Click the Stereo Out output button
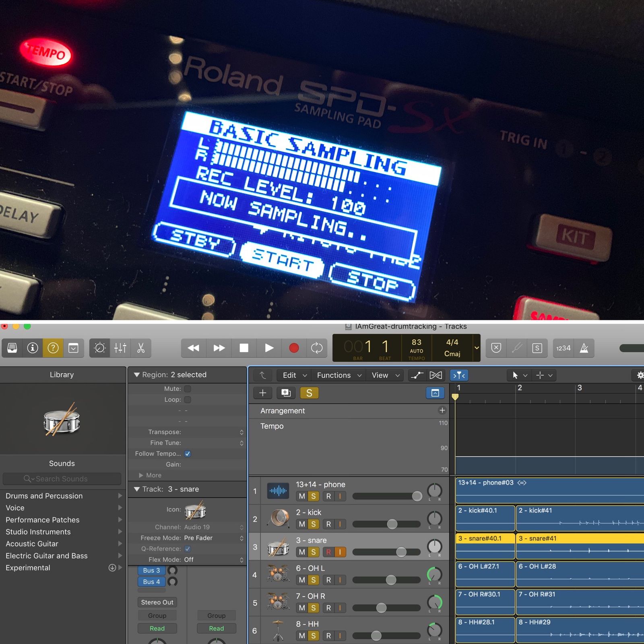 (x=157, y=602)
